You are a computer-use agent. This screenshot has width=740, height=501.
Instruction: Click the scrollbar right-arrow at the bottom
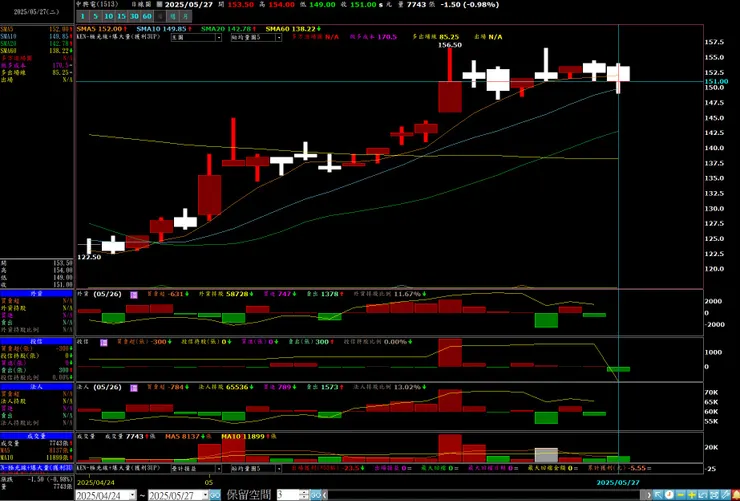point(649,495)
